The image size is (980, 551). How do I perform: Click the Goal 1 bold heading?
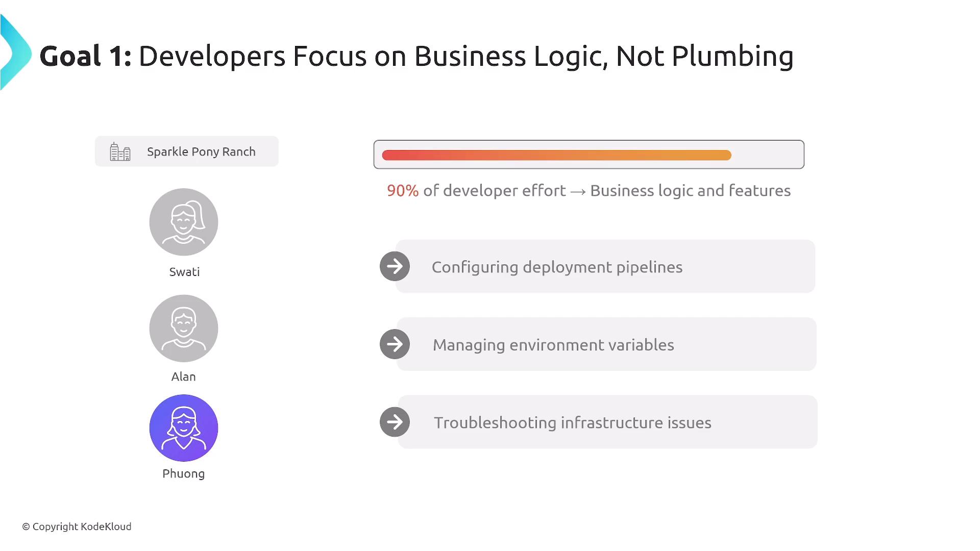(x=85, y=56)
